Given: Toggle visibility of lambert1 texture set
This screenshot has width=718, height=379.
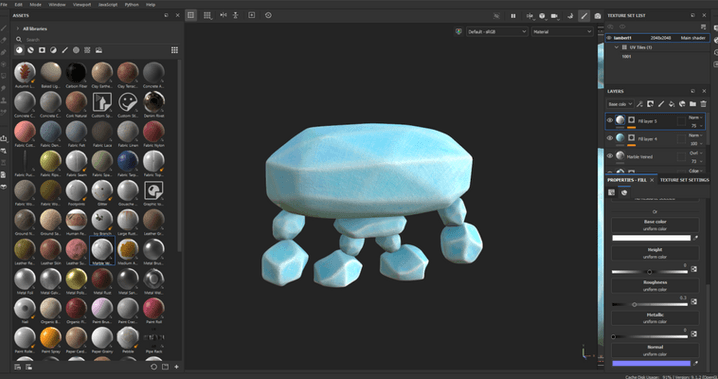Looking at the screenshot, I should coord(609,38).
